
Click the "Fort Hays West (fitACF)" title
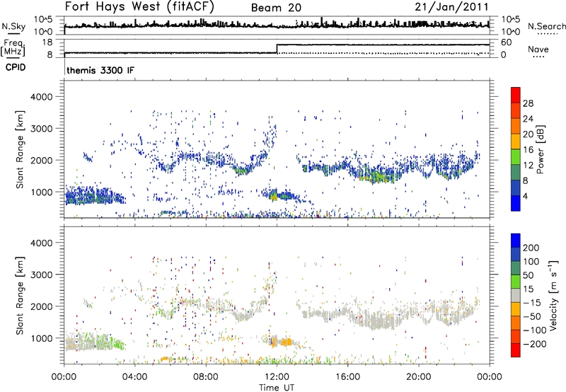(139, 7)
